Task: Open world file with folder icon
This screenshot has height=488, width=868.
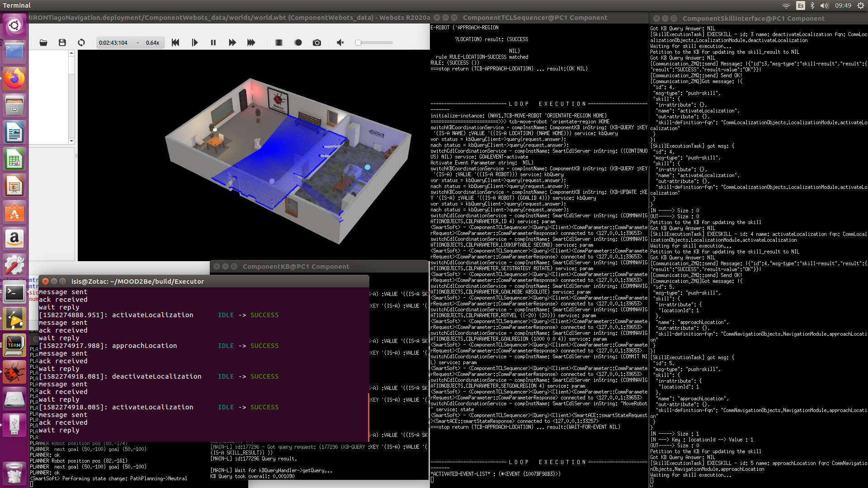Action: pyautogui.click(x=43, y=42)
